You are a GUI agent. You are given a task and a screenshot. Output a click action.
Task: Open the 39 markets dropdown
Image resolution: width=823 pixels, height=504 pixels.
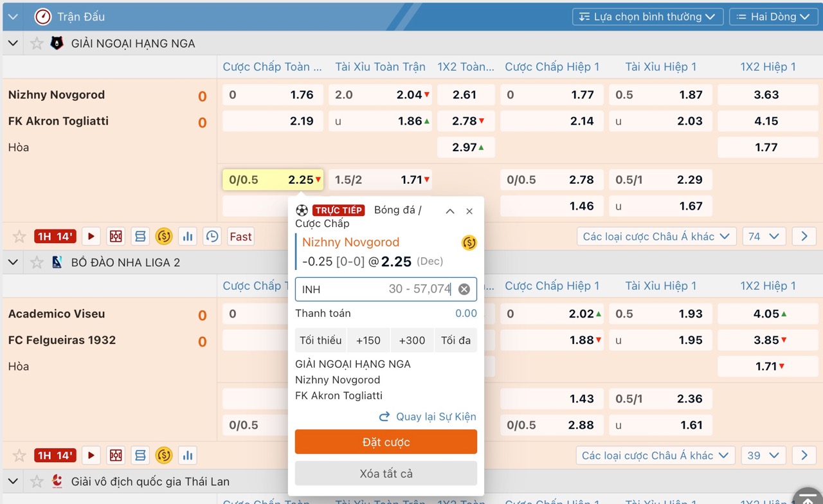[763, 456]
